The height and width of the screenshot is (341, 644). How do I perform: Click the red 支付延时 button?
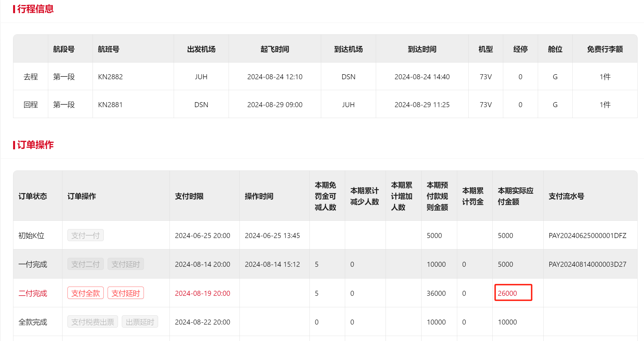pos(125,293)
